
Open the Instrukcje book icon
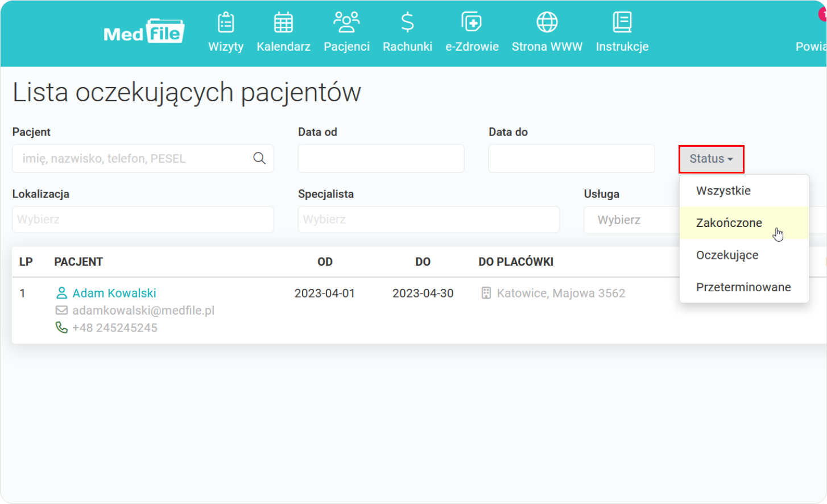(622, 22)
